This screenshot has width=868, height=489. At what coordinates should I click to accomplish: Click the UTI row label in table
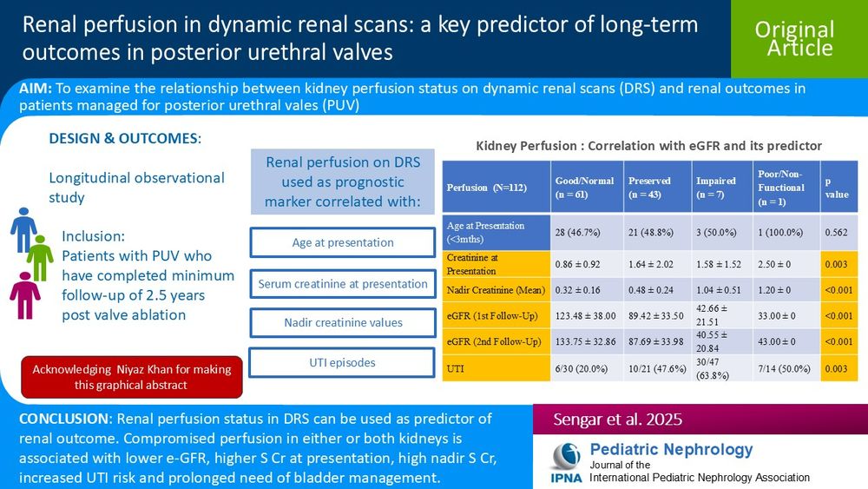point(496,368)
